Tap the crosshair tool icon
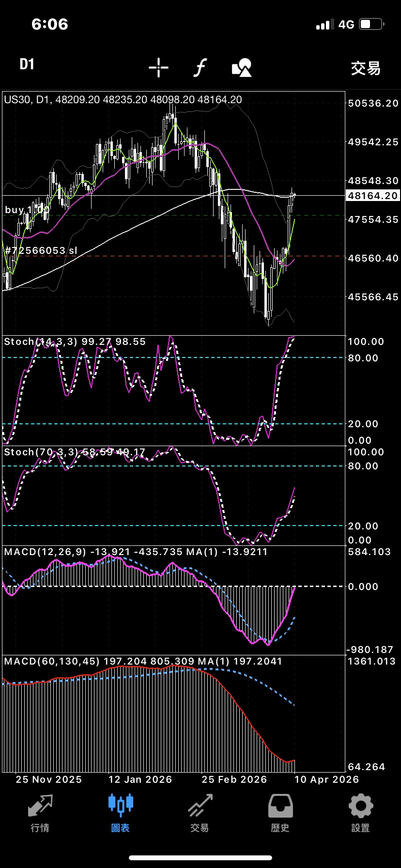 coord(158,68)
